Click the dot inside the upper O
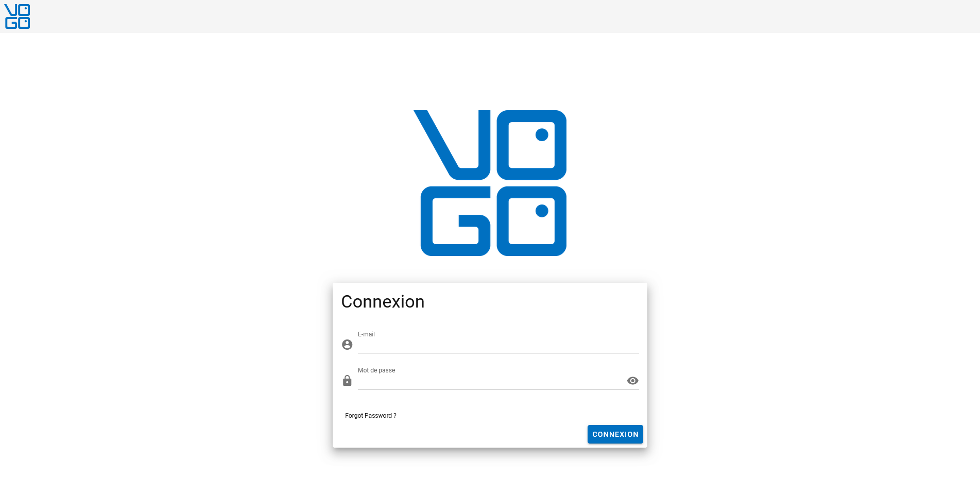 542,135
